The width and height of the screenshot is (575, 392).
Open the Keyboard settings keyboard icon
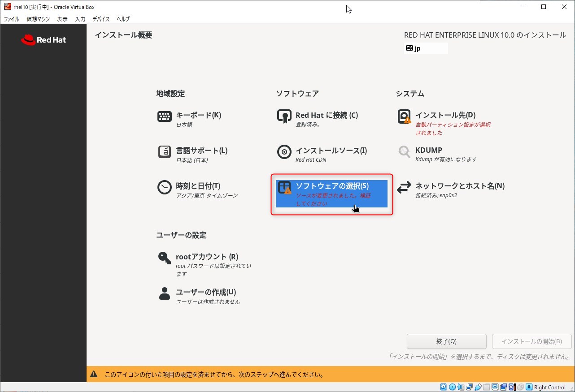(x=165, y=116)
